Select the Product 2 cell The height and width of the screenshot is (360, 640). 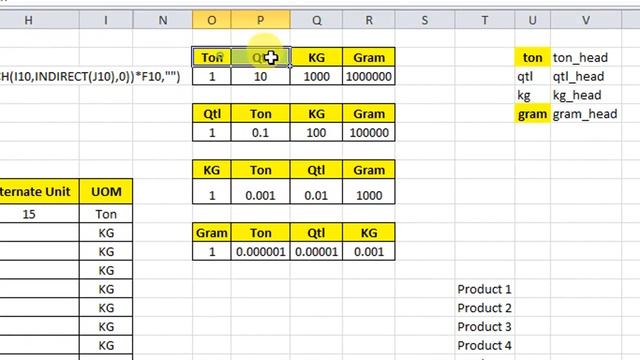(484, 308)
